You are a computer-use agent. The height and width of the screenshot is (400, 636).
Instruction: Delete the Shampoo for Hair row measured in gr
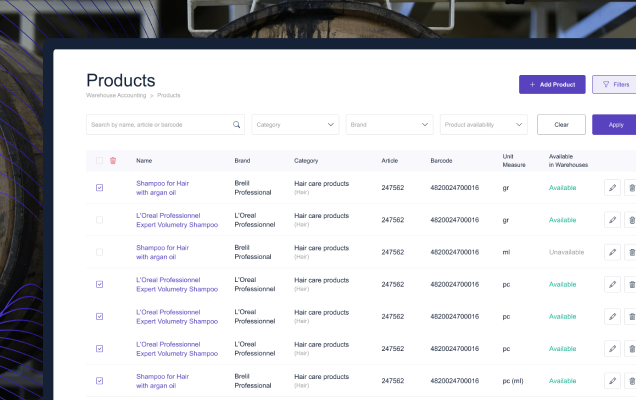pyautogui.click(x=631, y=187)
